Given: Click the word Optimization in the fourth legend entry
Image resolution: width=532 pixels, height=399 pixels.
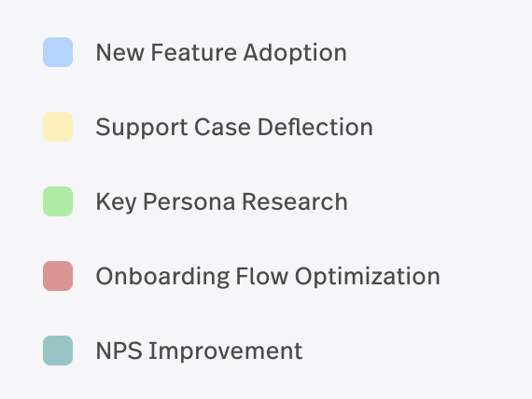Looking at the screenshot, I should (368, 277).
